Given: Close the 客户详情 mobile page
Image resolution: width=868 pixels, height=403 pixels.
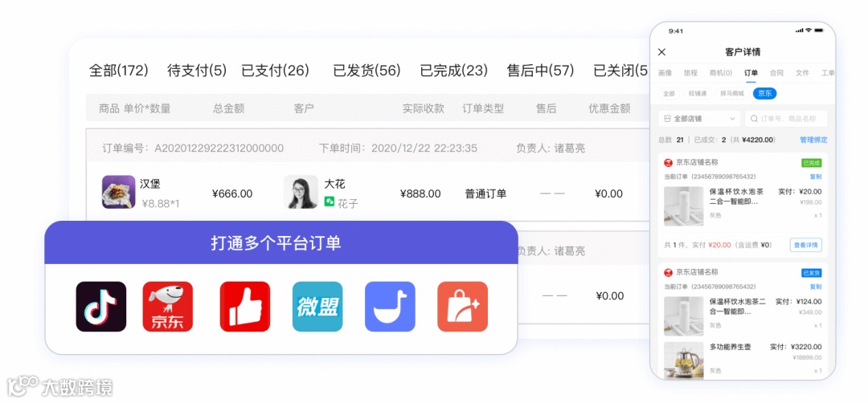Looking at the screenshot, I should [x=661, y=52].
